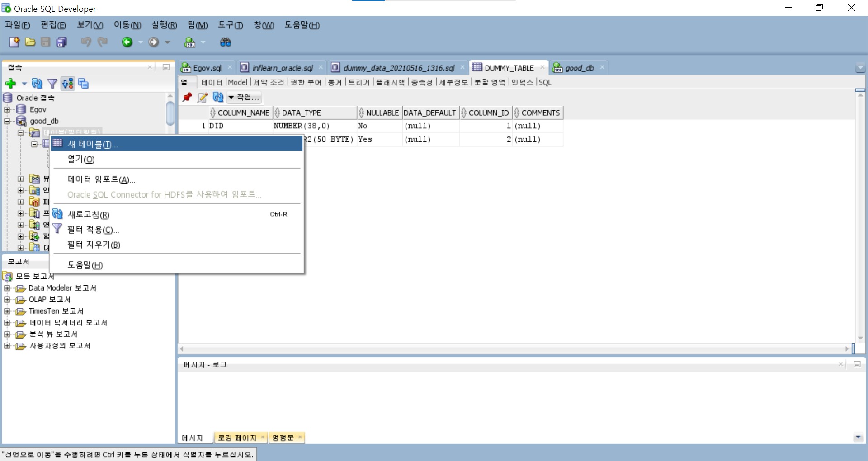Choose 열기(O) from context menu

coord(176,159)
